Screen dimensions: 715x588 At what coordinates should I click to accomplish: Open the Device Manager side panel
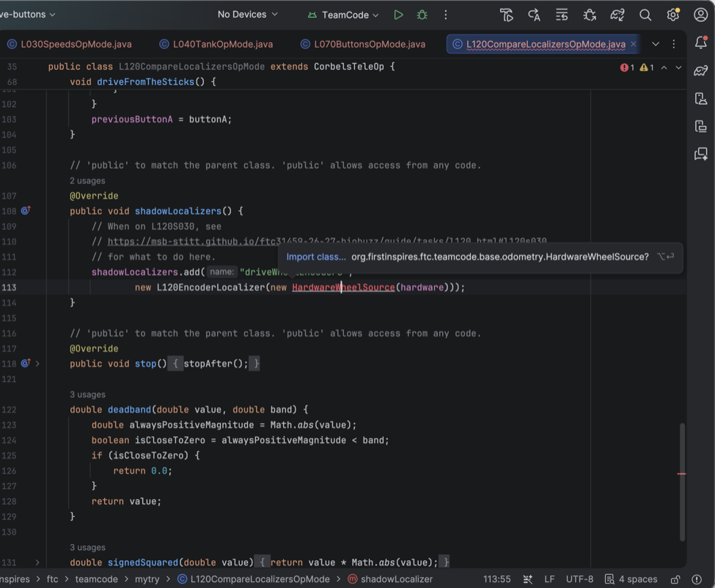[x=701, y=98]
